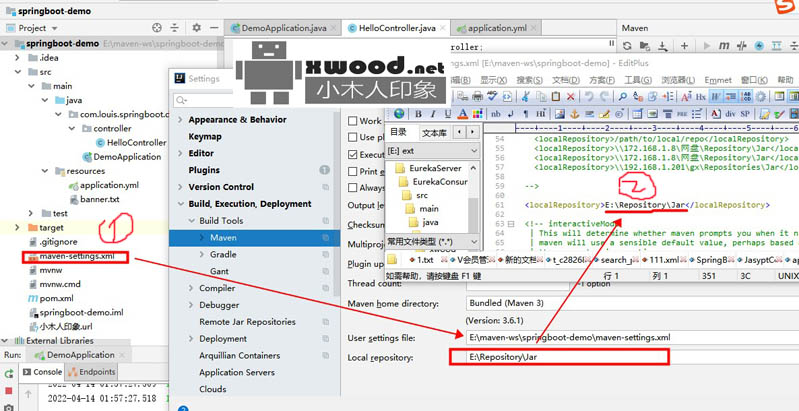Click the EditPlus find magnifier icon
This screenshot has width=799, height=411.
[623, 96]
